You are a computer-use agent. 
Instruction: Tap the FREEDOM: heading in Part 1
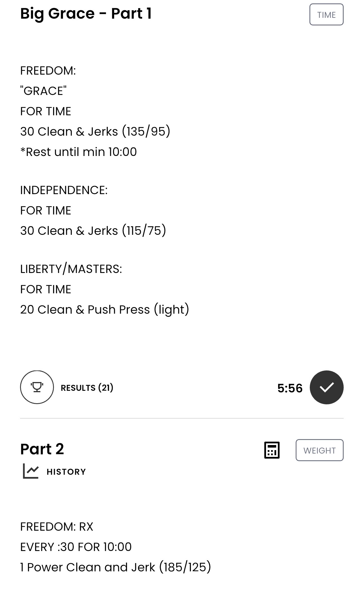tap(48, 71)
